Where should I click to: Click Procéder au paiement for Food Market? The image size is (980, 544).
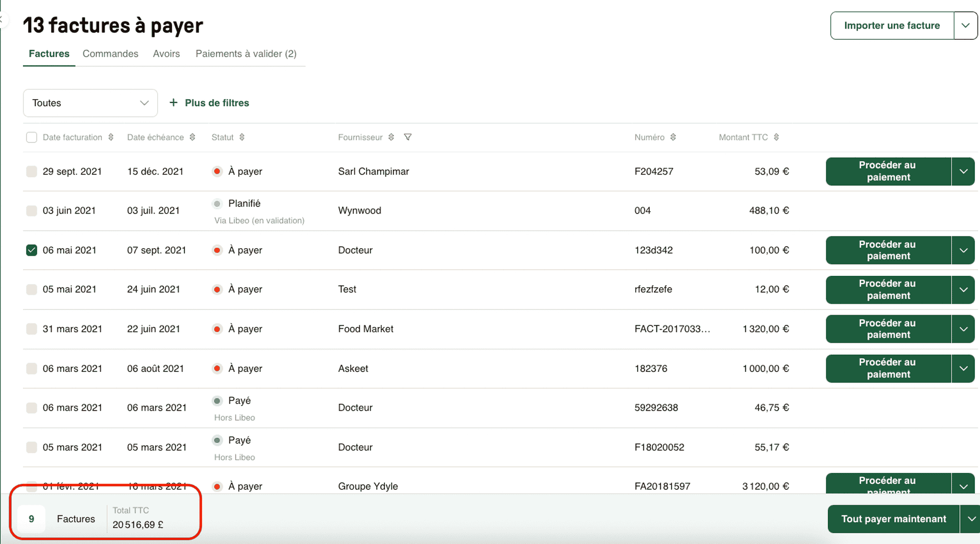[x=888, y=329]
